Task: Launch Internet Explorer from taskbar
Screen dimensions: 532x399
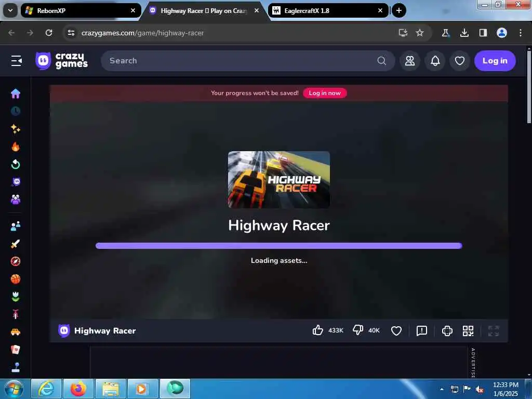Action: click(46, 389)
